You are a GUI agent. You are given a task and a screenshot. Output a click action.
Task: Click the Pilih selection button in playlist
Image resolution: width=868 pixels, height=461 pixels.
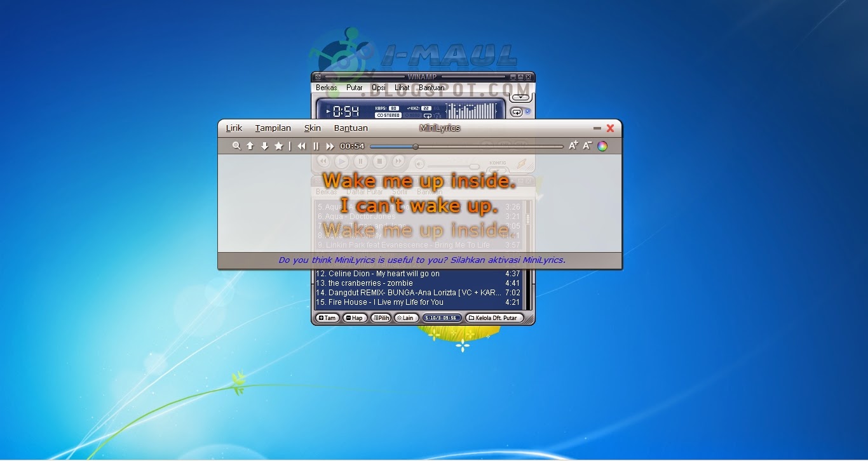(381, 318)
